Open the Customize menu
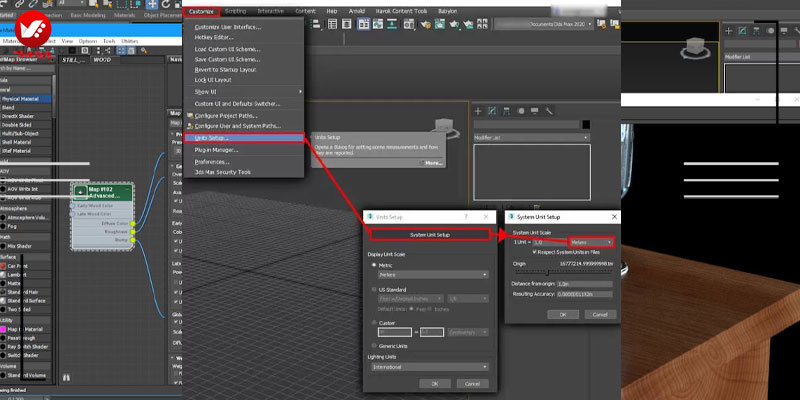This screenshot has height=400, width=800. pyautogui.click(x=201, y=11)
